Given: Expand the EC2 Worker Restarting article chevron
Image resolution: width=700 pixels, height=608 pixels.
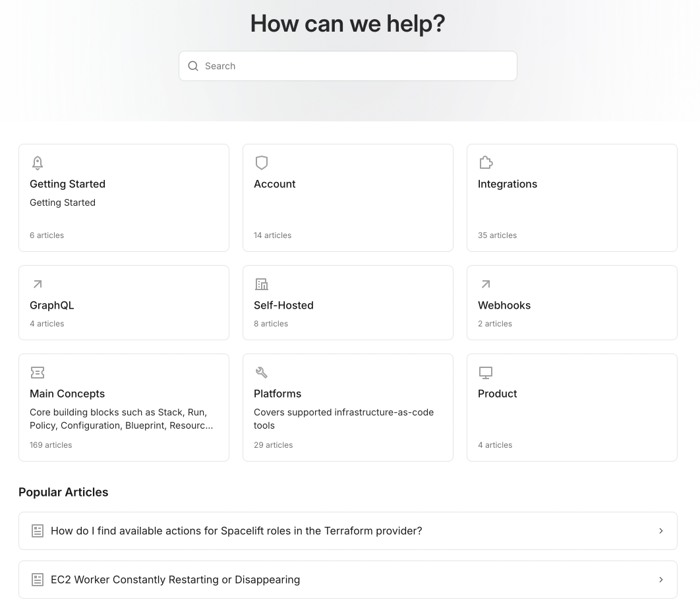Looking at the screenshot, I should click(661, 580).
